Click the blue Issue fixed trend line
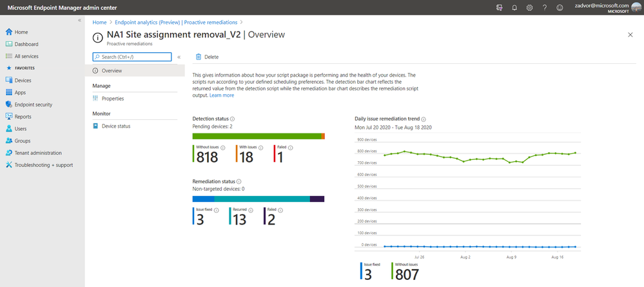The height and width of the screenshot is (287, 644). pos(480,247)
